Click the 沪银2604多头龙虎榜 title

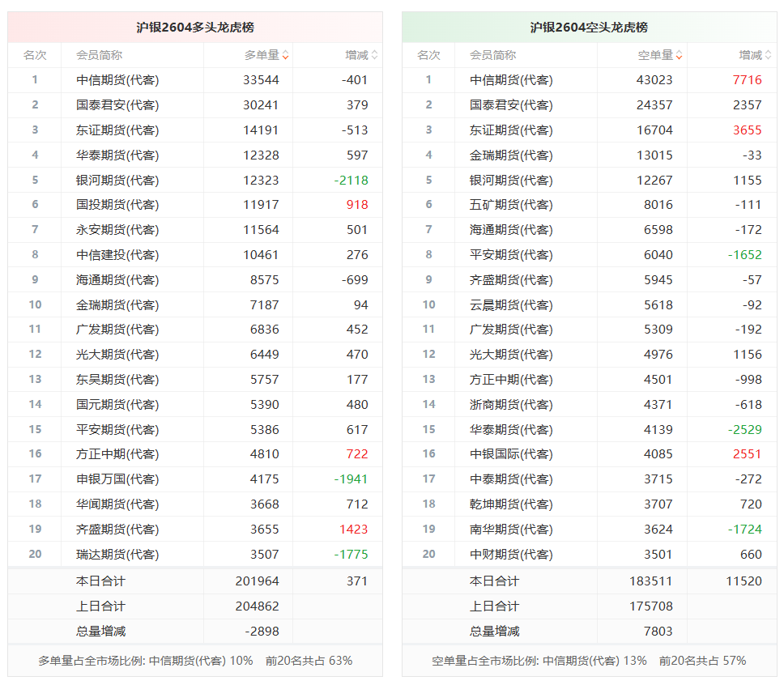coord(195,27)
